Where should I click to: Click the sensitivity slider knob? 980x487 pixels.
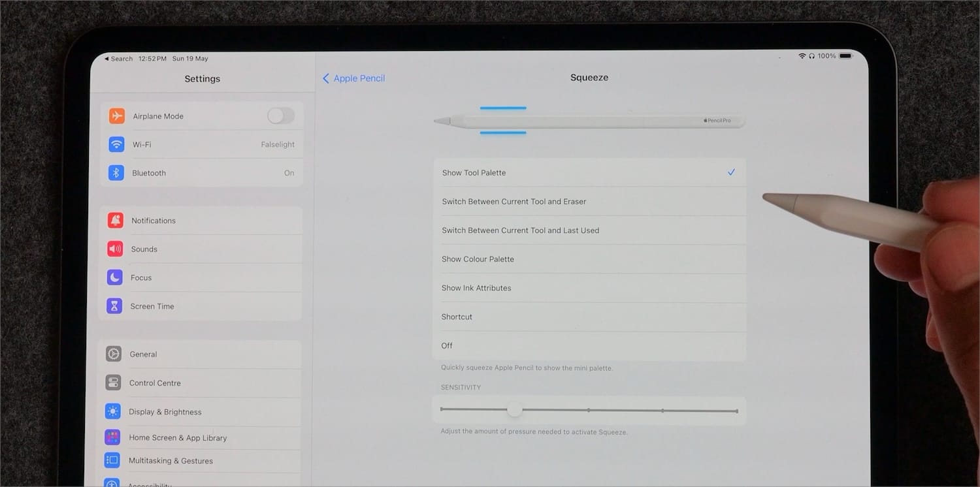click(x=515, y=410)
